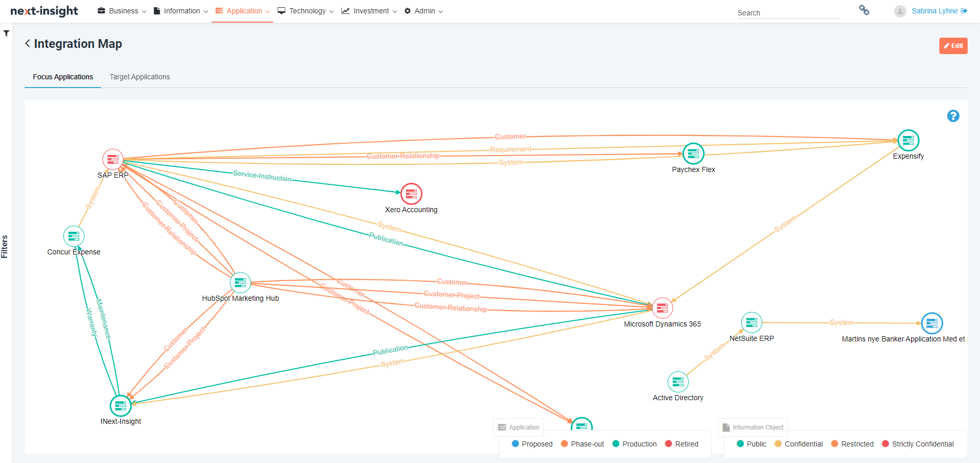The image size is (980, 463).
Task: Click the Phase-out orange legend dot
Action: (x=565, y=443)
